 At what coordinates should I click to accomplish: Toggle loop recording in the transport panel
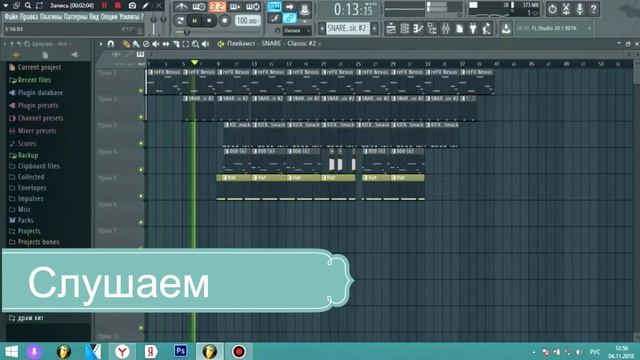tap(253, 7)
